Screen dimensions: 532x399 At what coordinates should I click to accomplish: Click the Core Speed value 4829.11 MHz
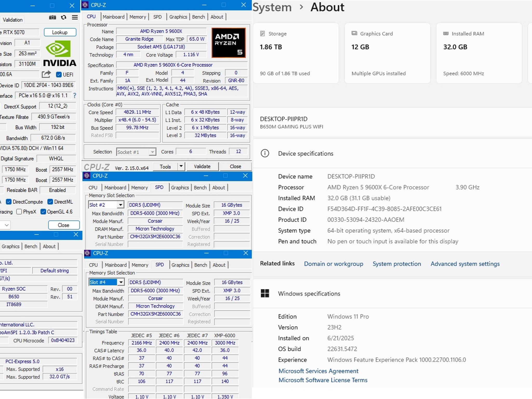tap(137, 112)
